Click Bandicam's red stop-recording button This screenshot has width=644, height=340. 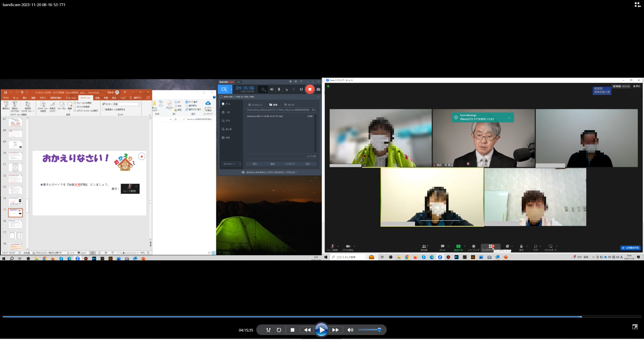click(310, 89)
